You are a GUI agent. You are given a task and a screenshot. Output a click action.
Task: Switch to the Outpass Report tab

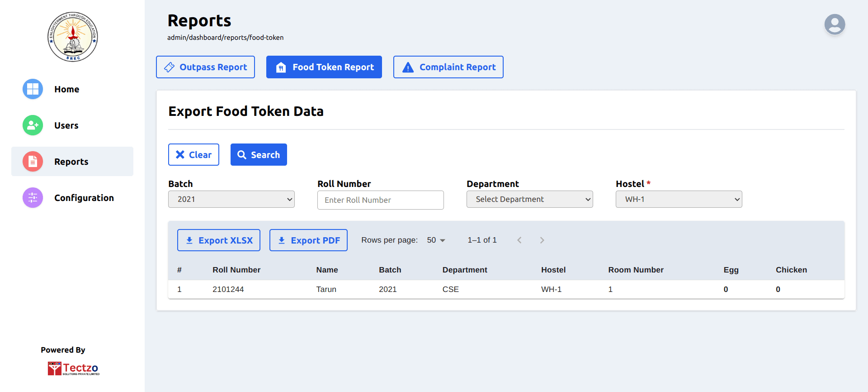205,67
